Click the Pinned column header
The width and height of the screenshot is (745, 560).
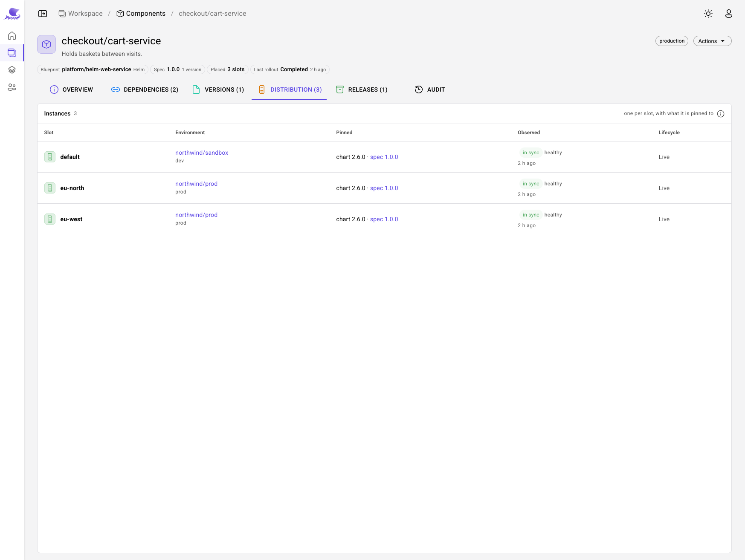tap(344, 133)
